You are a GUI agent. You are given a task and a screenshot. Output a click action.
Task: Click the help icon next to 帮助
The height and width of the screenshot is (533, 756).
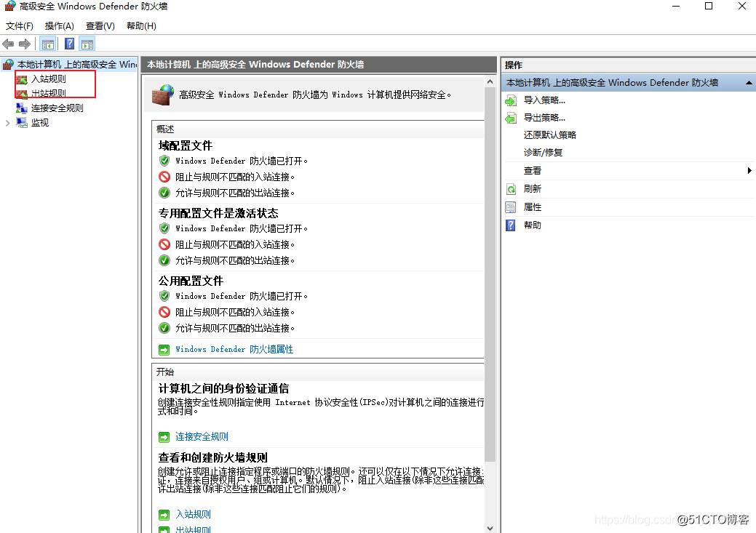pos(511,225)
